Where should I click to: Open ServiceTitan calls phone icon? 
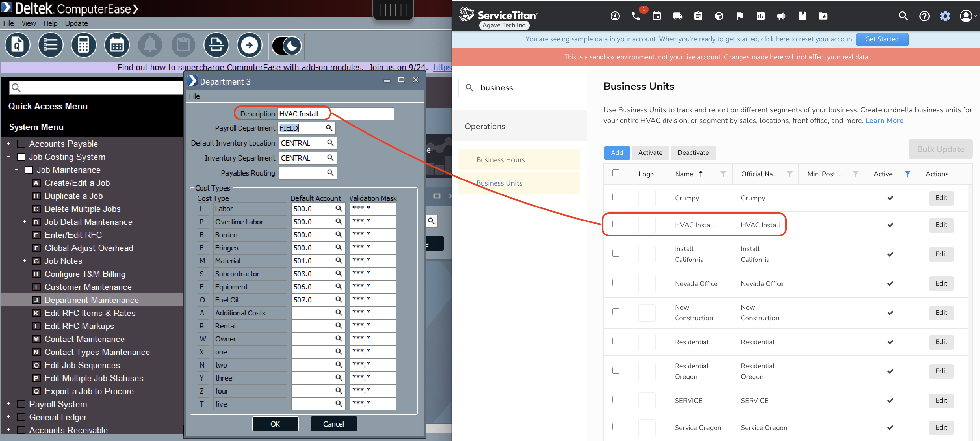tap(636, 16)
